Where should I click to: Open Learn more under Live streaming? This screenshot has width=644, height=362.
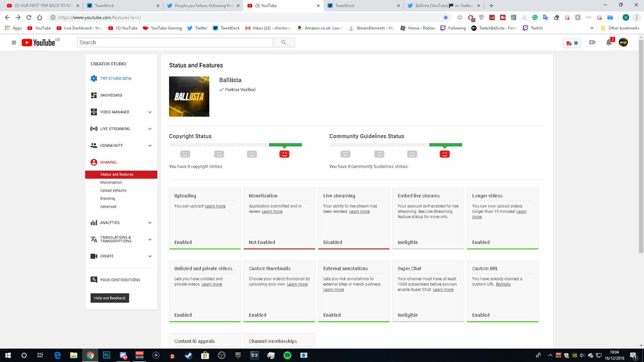point(359,212)
